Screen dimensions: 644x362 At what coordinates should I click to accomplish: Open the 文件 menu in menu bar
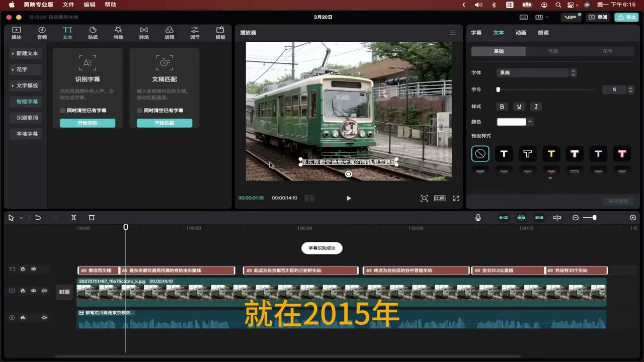[x=68, y=5]
